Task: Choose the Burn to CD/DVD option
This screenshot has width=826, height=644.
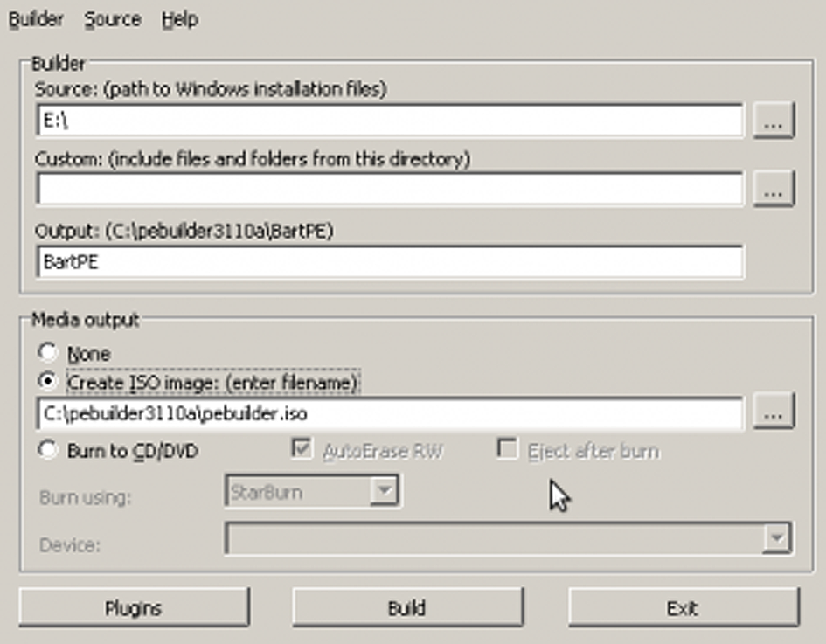Action: [49, 451]
